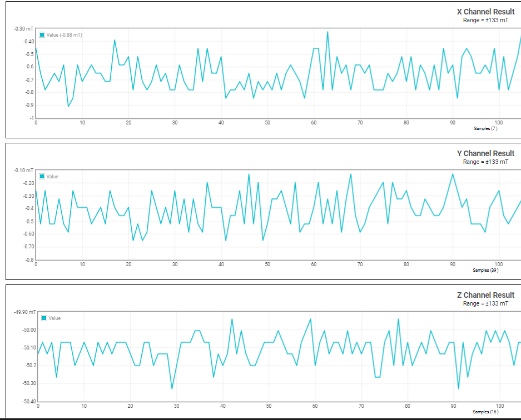
Task: Click the Range ±133 mT text under Z Channel
Action: click(x=485, y=304)
